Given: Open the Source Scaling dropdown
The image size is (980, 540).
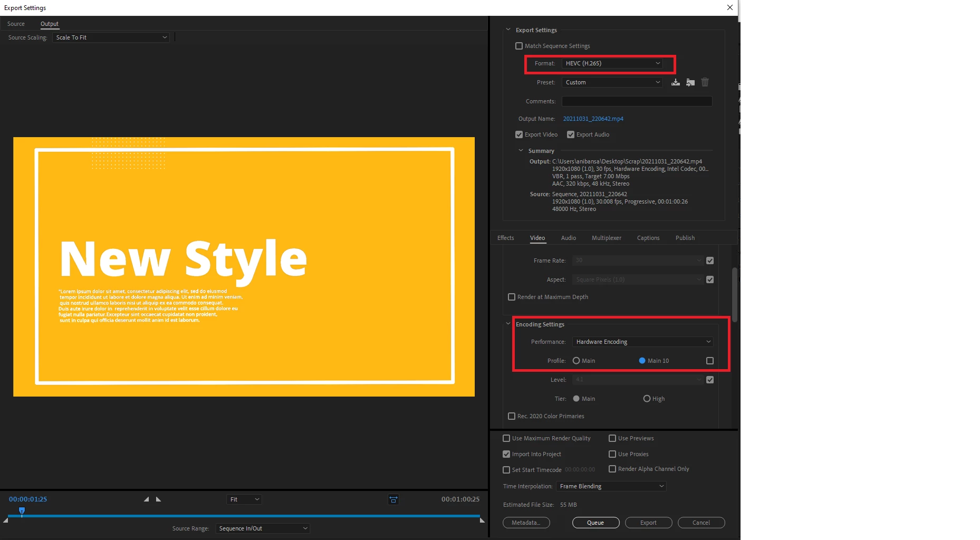Looking at the screenshot, I should pyautogui.click(x=111, y=37).
